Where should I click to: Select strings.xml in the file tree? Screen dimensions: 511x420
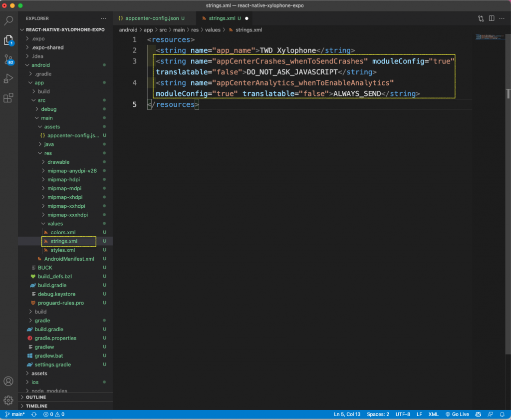point(65,241)
